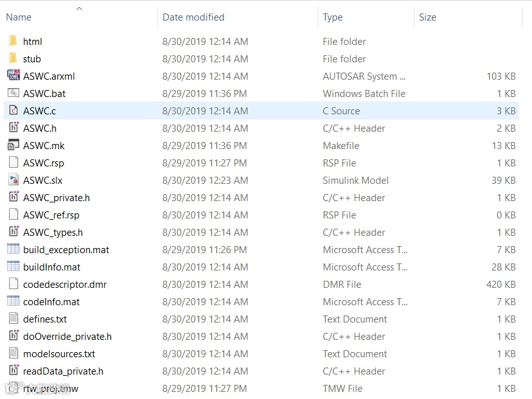Click the ASWC.h header file icon
This screenshot has width=532, height=399.
13,128
